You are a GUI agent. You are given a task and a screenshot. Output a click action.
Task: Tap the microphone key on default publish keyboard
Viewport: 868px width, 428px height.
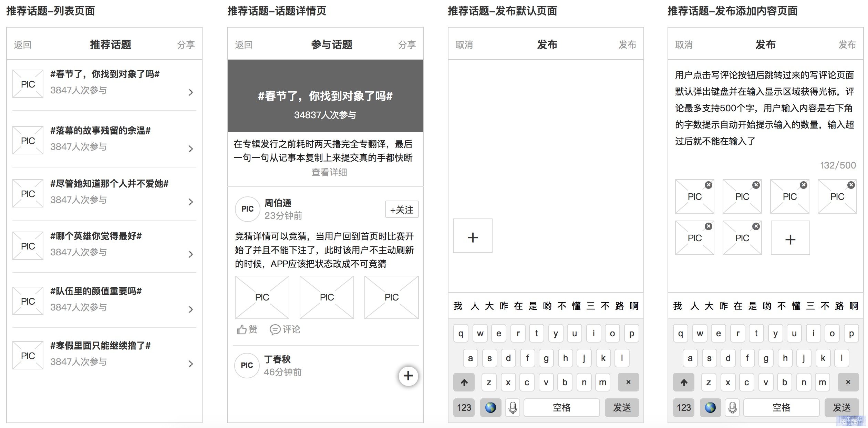coord(513,408)
